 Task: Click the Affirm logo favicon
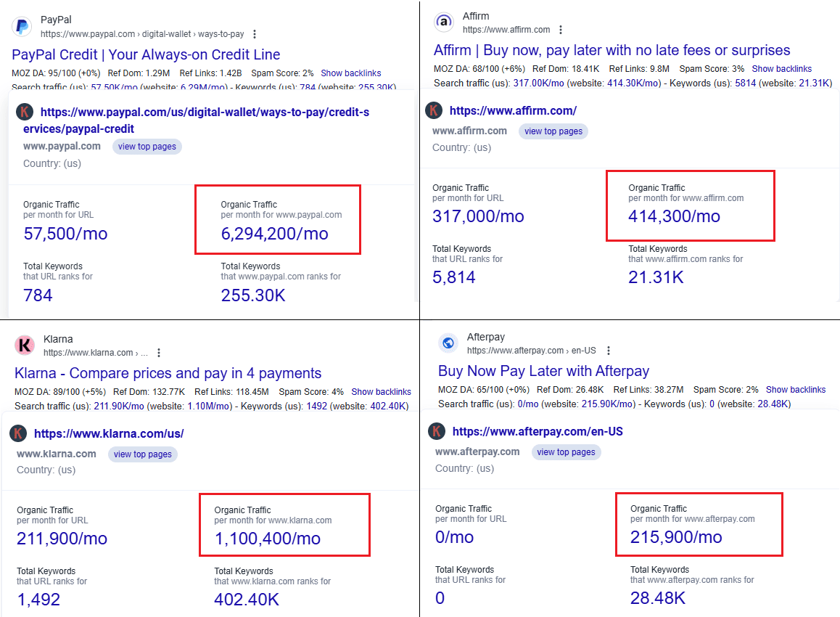pyautogui.click(x=443, y=22)
